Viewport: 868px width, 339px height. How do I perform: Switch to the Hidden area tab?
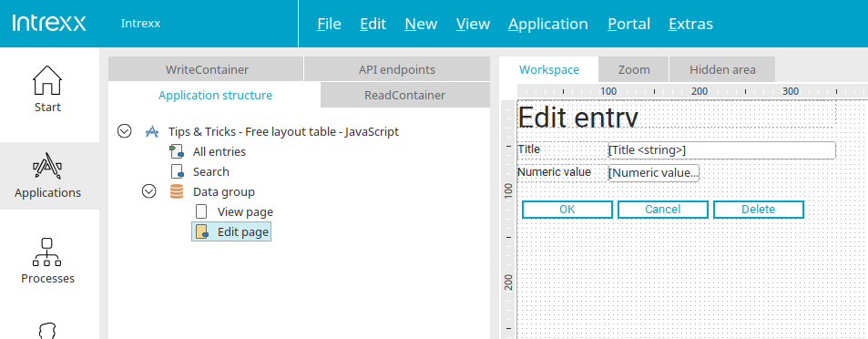pos(722,70)
